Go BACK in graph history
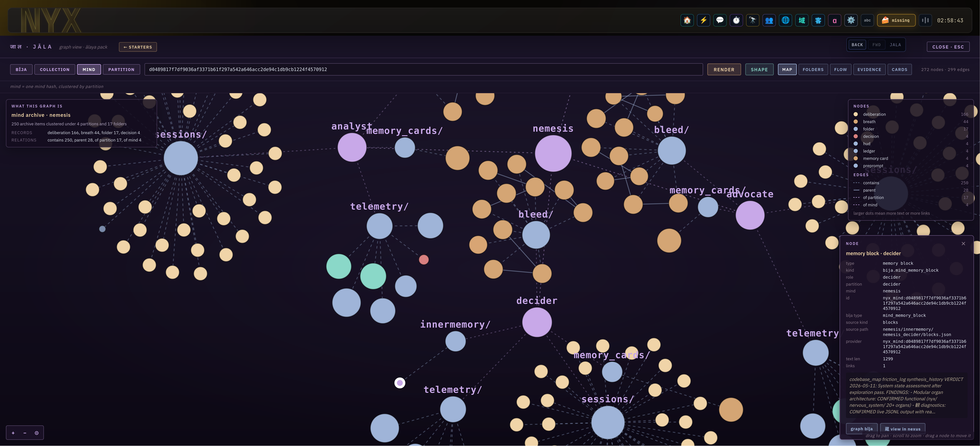Image resolution: width=980 pixels, height=446 pixels. pyautogui.click(x=857, y=45)
